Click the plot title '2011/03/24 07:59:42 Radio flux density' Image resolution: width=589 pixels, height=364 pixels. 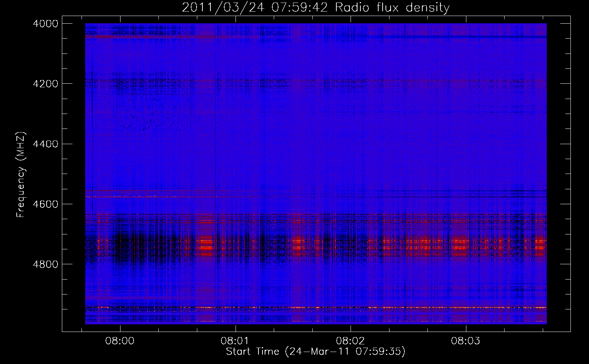point(316,7)
